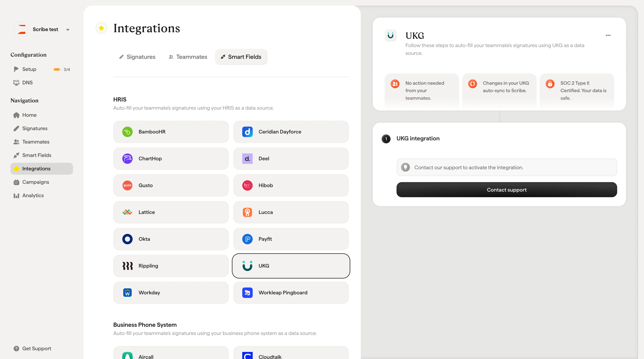Click the 'UKG integration' step heading
Image resolution: width=644 pixels, height=359 pixels.
click(x=418, y=138)
